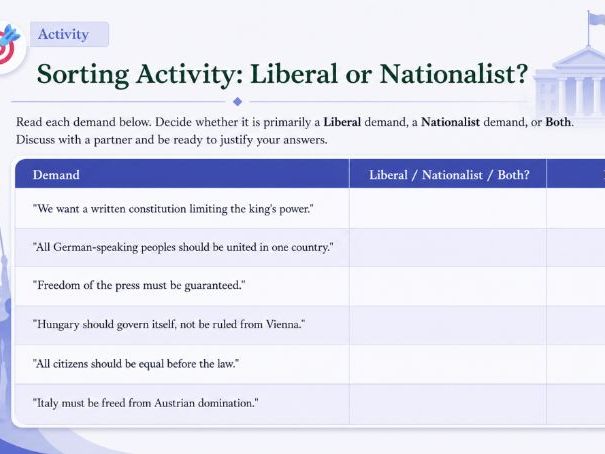Select the Sorting Activity title text
Image resolution: width=605 pixels, height=454 pixels.
pos(282,74)
